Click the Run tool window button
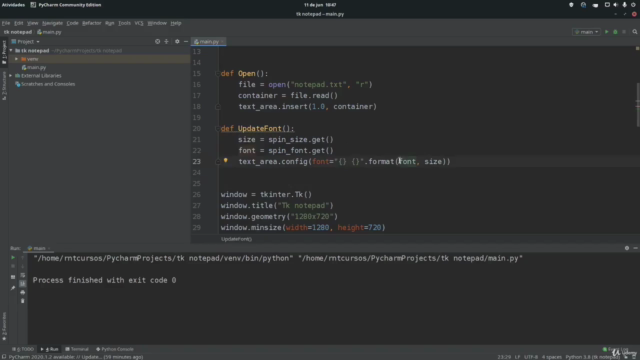The image size is (640, 360). click(x=49, y=349)
